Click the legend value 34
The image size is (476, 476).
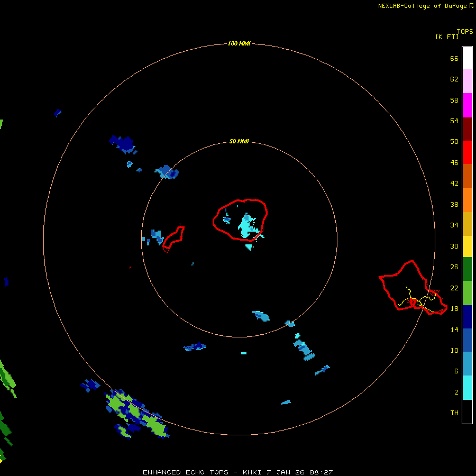454,225
